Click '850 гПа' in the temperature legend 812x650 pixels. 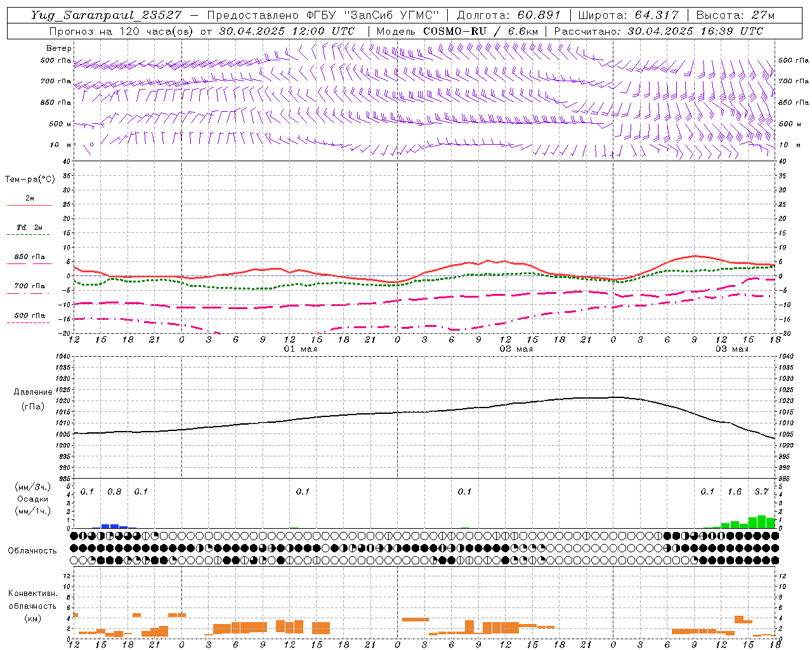click(30, 257)
